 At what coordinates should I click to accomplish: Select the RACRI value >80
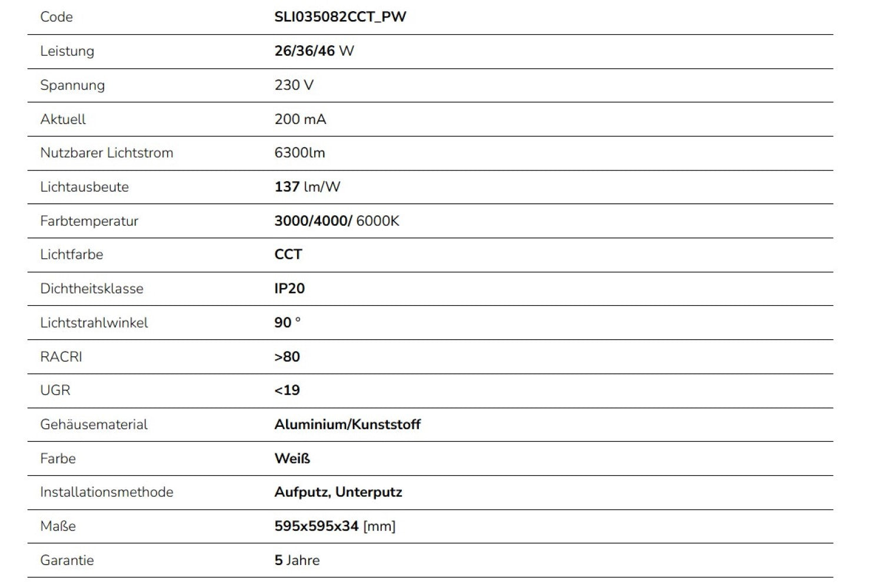pyautogui.click(x=287, y=357)
